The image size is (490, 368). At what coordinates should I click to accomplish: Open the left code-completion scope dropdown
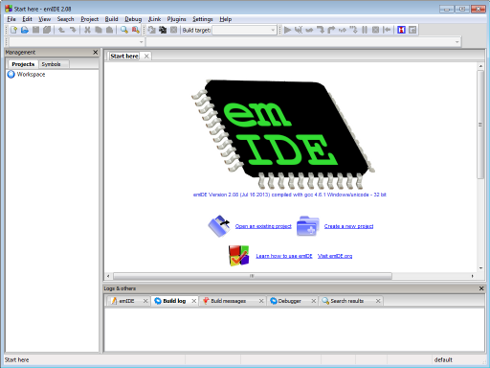(76, 42)
